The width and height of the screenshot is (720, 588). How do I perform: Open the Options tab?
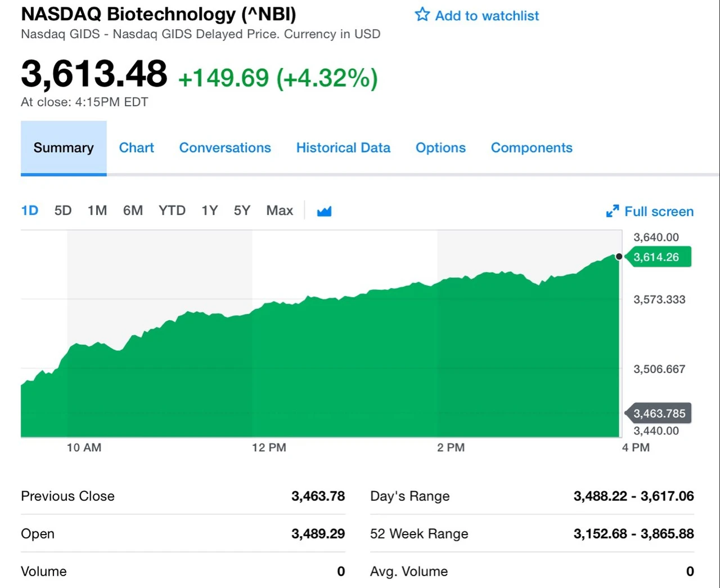[440, 147]
